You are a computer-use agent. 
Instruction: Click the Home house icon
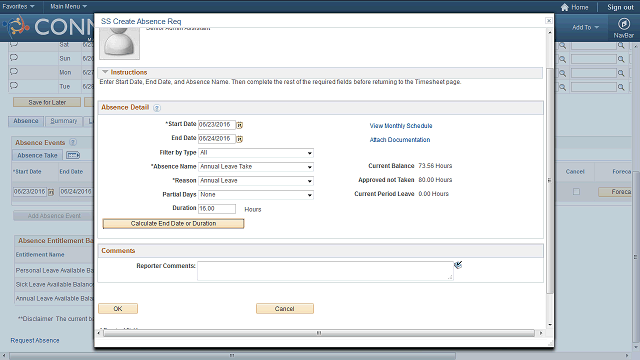coord(564,7)
